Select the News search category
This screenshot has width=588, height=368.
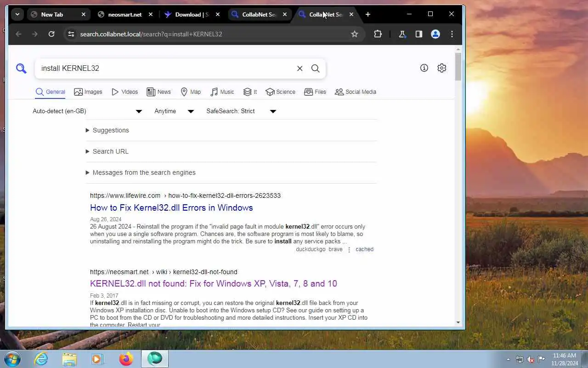(158, 92)
